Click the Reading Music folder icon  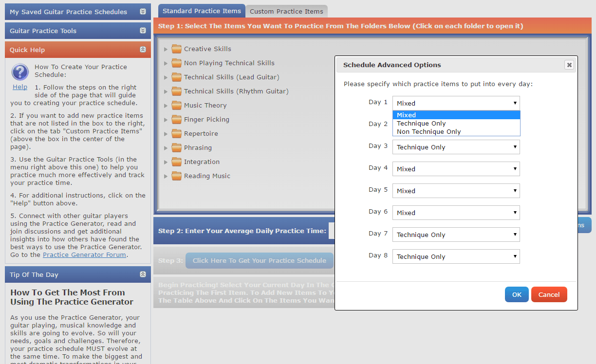(176, 176)
